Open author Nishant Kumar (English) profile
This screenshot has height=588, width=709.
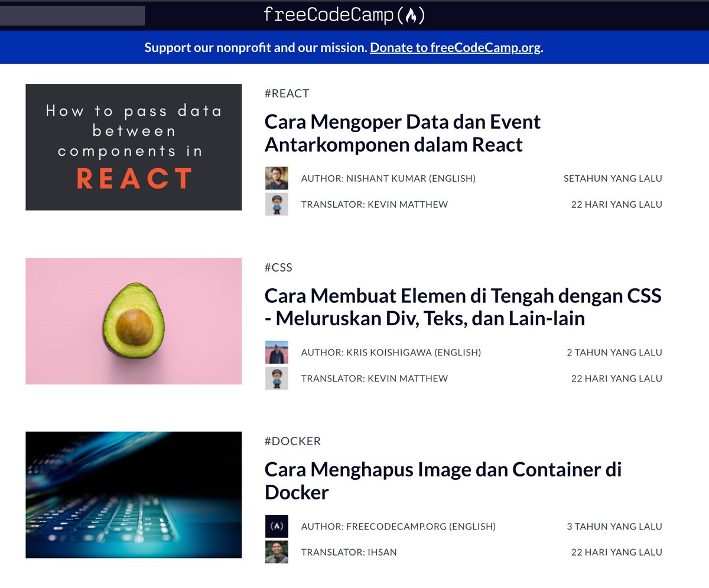point(388,178)
